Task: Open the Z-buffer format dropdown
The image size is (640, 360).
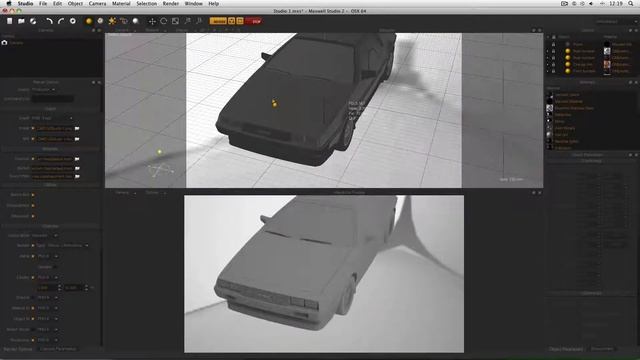Action: [48, 277]
